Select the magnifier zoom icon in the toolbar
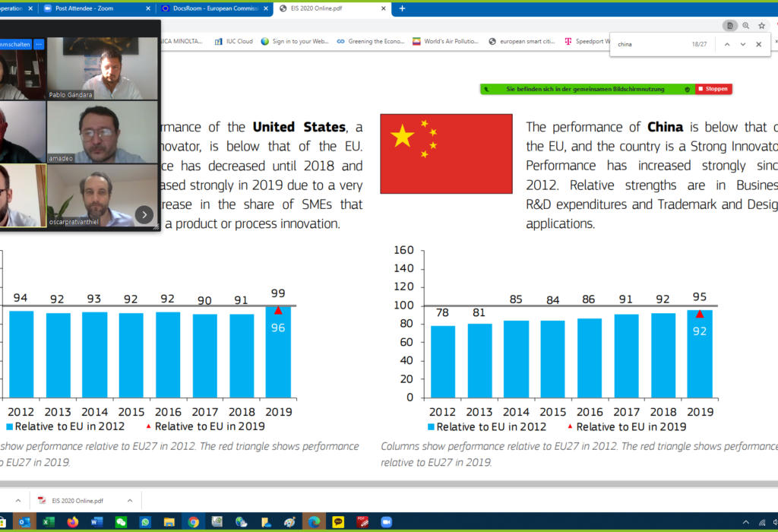This screenshot has width=778, height=532. [744, 25]
